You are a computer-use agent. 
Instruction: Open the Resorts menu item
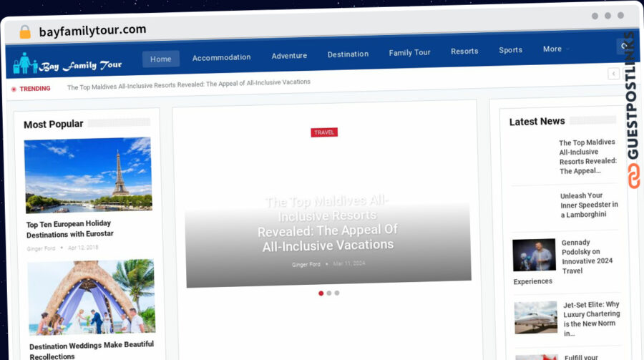tap(464, 51)
